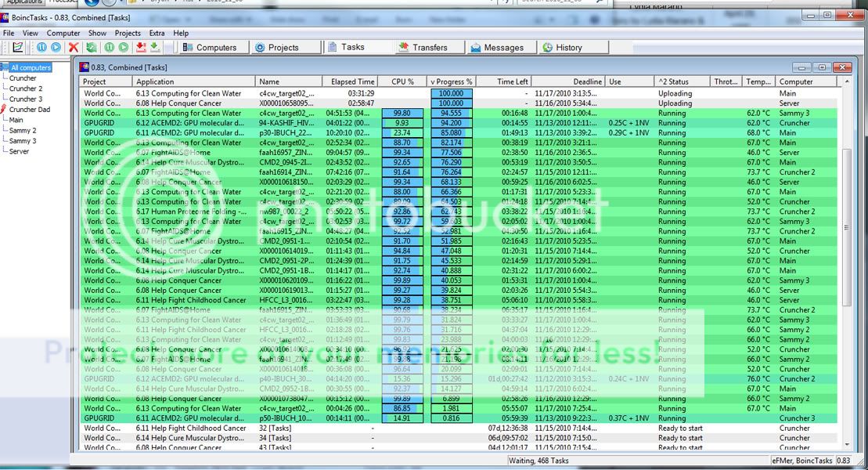
Task: Abort task with the red X icon
Action: [x=74, y=48]
